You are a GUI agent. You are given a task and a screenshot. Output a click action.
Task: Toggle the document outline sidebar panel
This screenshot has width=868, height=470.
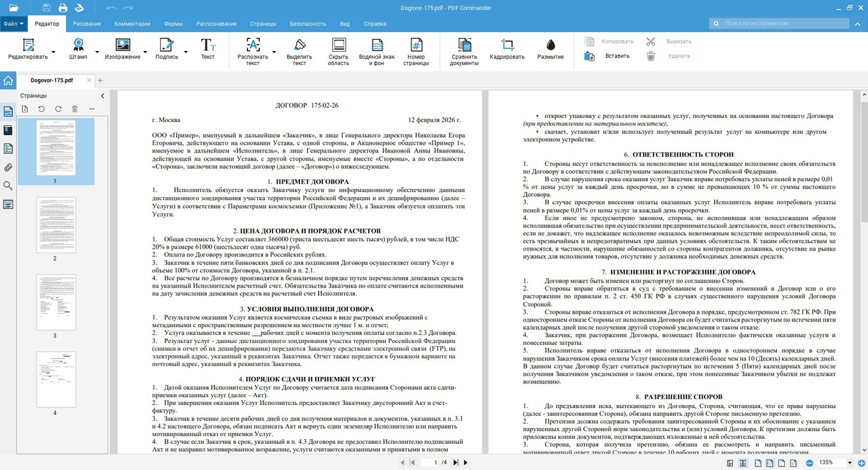[8, 149]
